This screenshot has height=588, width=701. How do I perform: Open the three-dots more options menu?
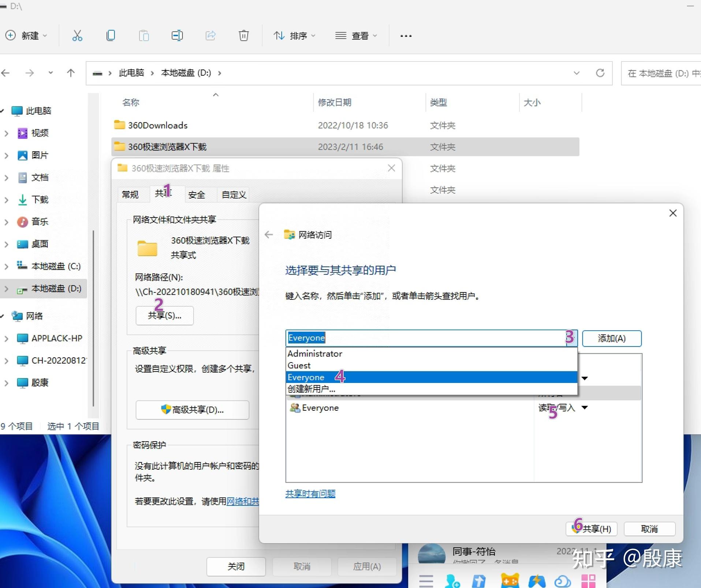pyautogui.click(x=406, y=36)
